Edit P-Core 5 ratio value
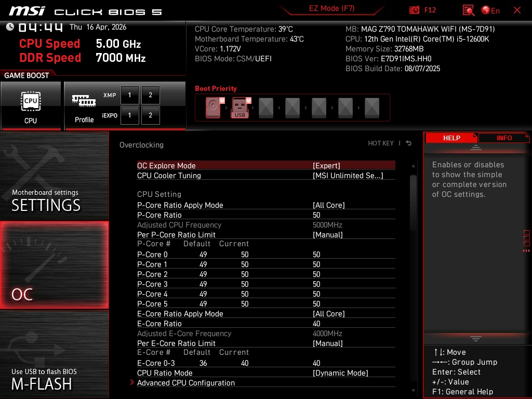This screenshot has height=399, width=532. [266, 303]
